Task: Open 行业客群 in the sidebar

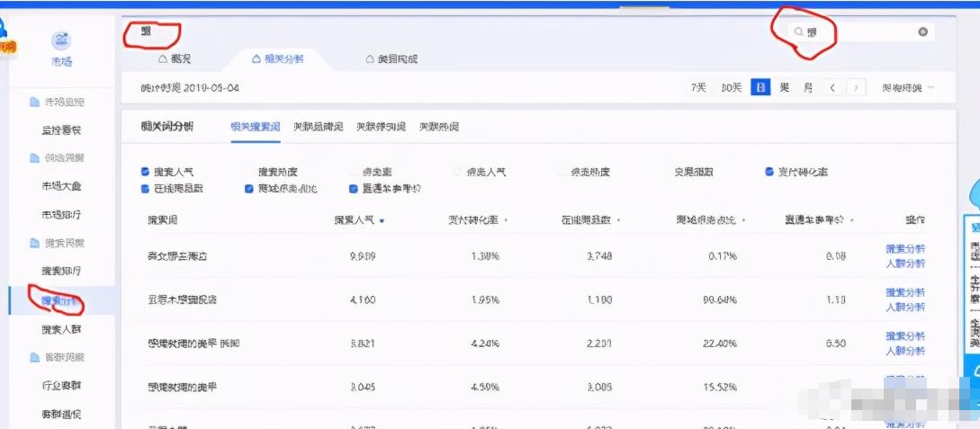Action: tap(60, 386)
